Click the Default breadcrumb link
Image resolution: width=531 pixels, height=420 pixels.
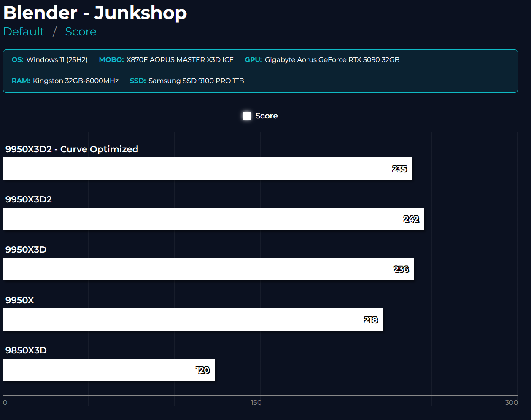24,32
